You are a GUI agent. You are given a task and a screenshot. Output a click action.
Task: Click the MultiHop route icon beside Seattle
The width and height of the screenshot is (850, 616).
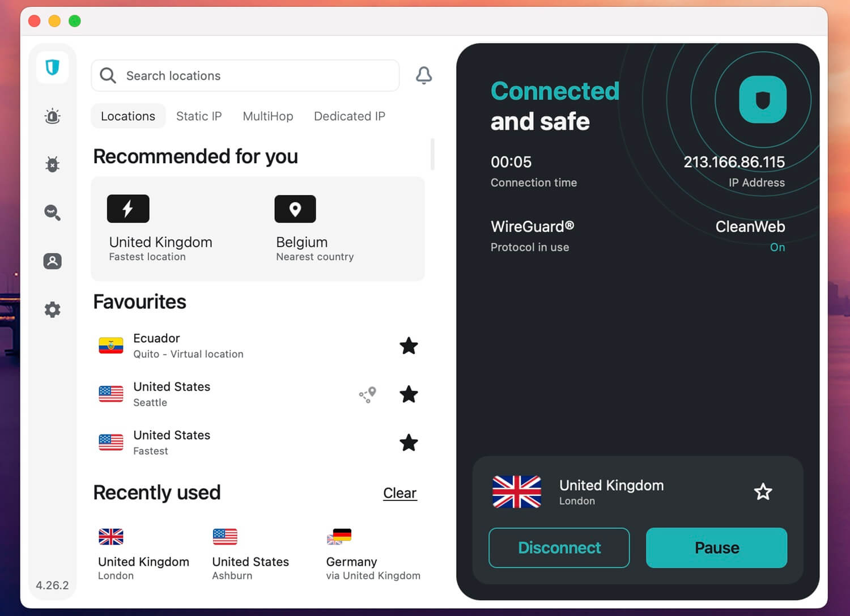(x=368, y=394)
